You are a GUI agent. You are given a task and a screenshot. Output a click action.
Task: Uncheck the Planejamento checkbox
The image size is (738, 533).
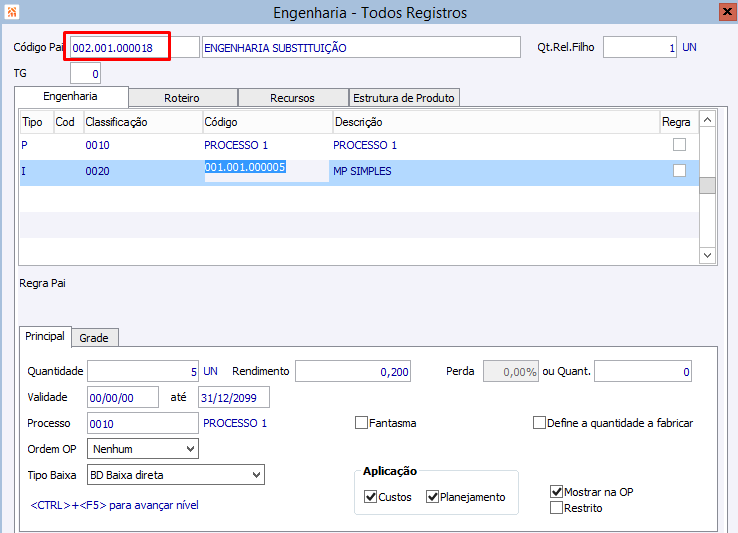[433, 497]
